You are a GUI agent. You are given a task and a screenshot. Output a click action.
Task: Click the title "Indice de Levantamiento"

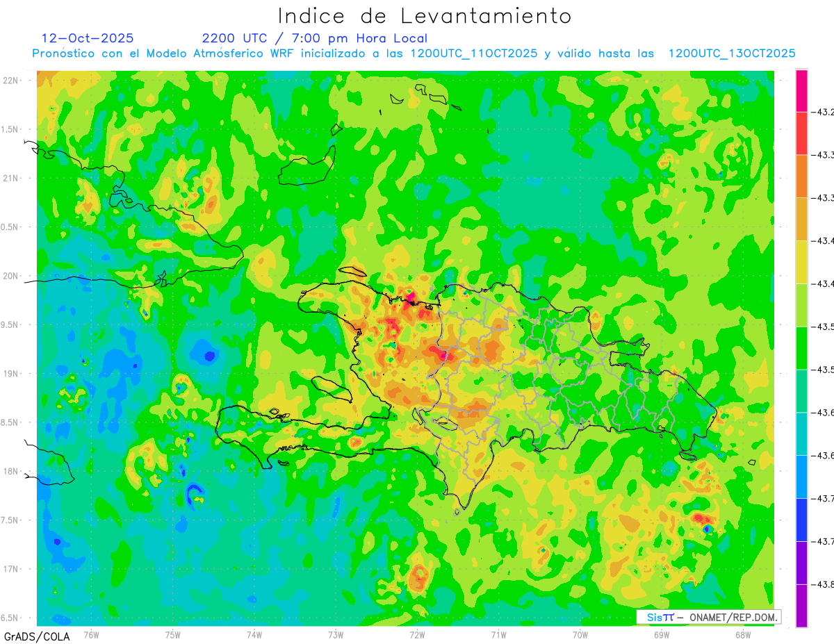pos(425,15)
